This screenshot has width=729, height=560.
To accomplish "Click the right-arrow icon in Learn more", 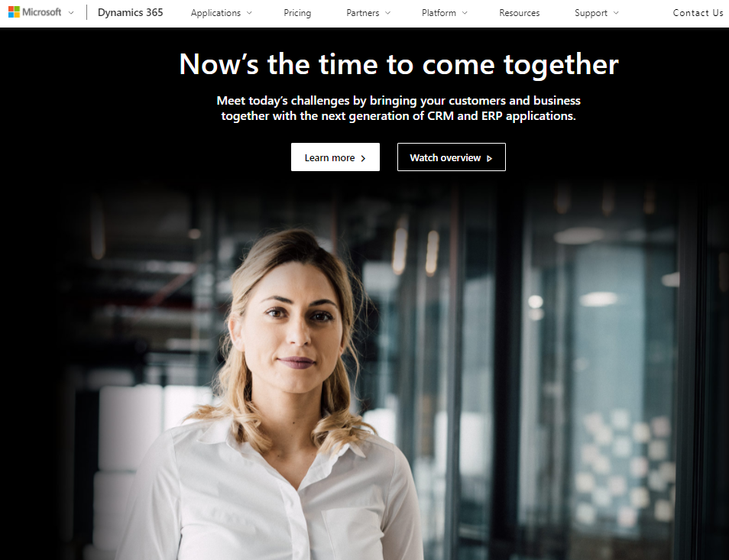I will click(x=363, y=158).
